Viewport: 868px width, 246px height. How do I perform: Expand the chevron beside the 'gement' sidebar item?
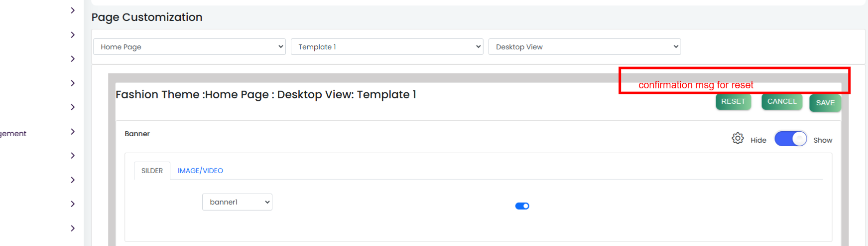point(73,132)
